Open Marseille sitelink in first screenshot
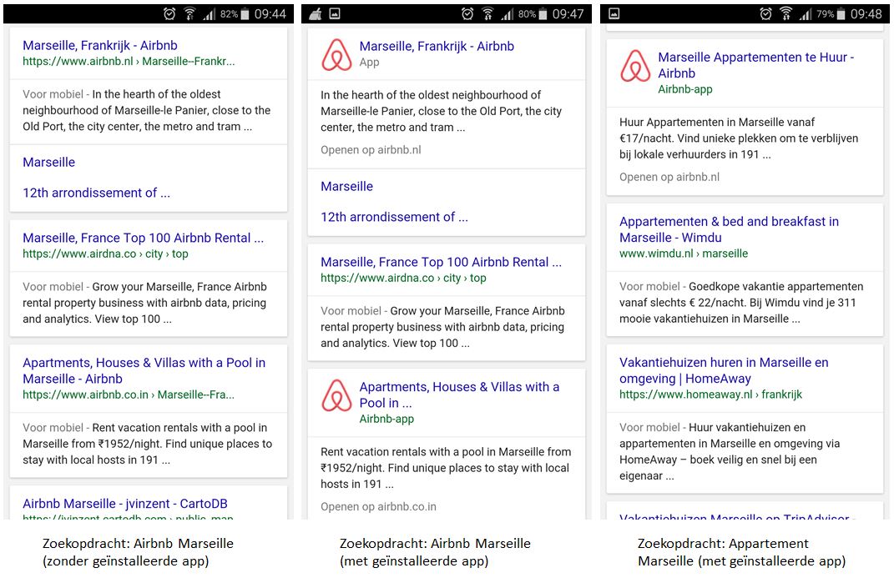Image resolution: width=894 pixels, height=588 pixels. [49, 162]
